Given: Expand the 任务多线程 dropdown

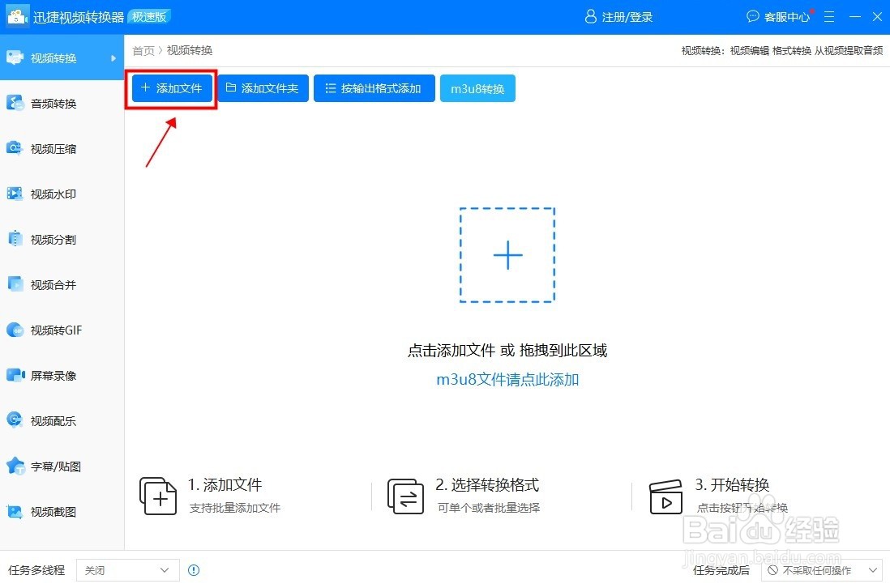Looking at the screenshot, I should [128, 570].
